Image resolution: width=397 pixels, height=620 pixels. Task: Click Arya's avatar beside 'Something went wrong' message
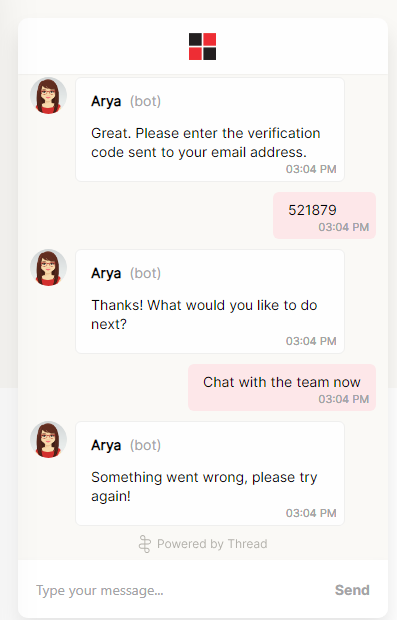coord(48,440)
